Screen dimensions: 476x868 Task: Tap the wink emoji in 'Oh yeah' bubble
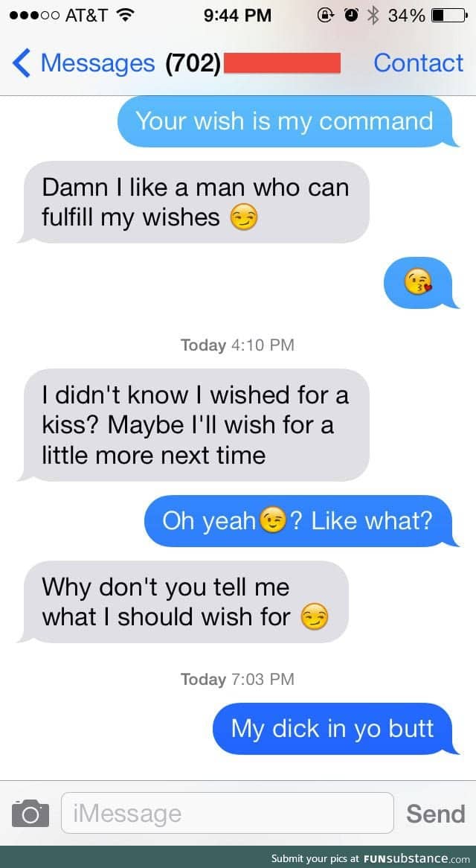pos(272,521)
